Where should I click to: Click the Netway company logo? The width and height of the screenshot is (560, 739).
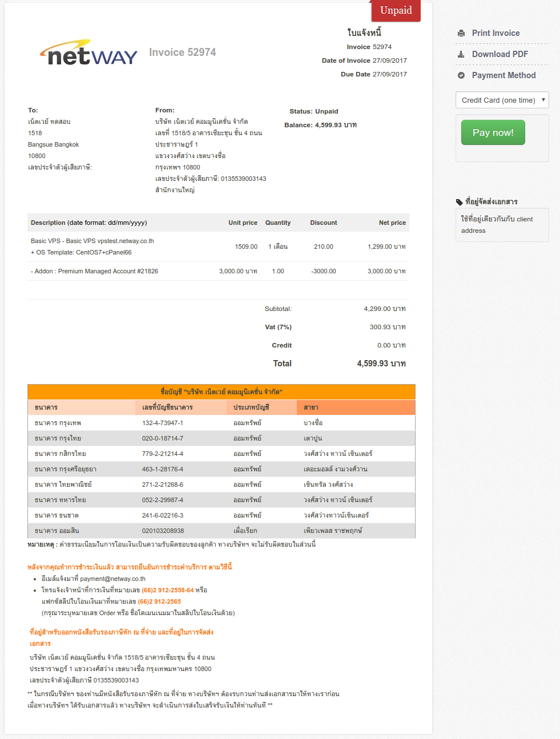88,54
